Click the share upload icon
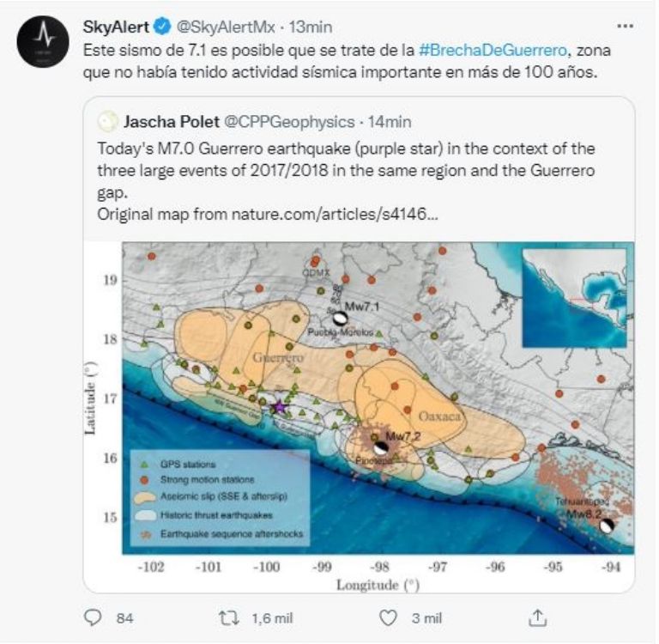The width and height of the screenshot is (659, 644). [537, 617]
